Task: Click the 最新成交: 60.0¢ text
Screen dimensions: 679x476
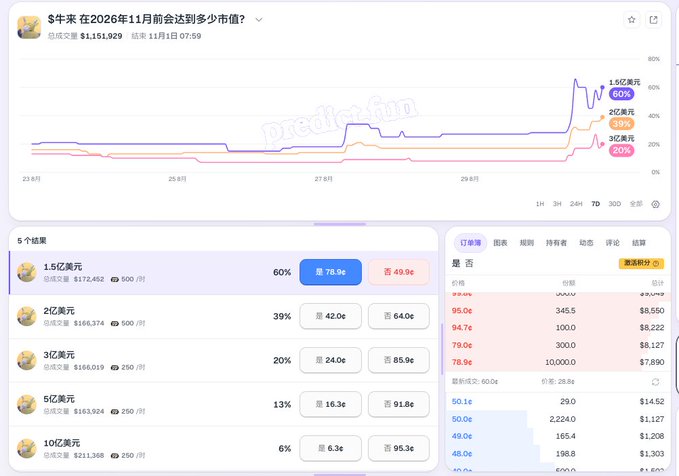Action: [x=475, y=382]
